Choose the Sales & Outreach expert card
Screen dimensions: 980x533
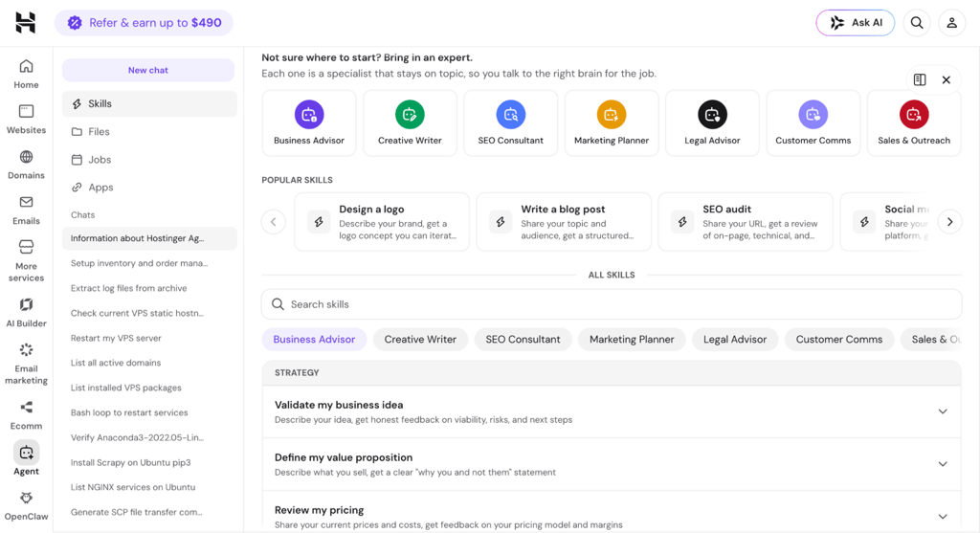(x=914, y=123)
